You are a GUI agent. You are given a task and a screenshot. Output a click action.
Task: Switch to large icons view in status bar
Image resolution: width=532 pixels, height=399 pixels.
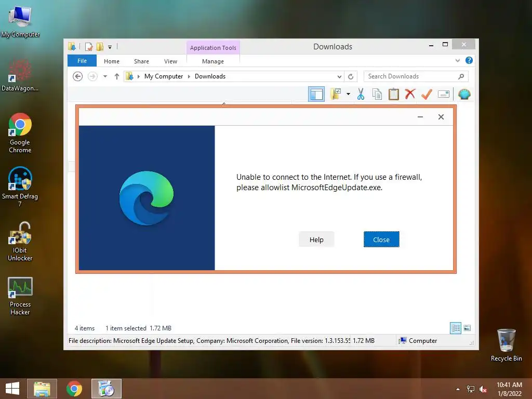(467, 328)
